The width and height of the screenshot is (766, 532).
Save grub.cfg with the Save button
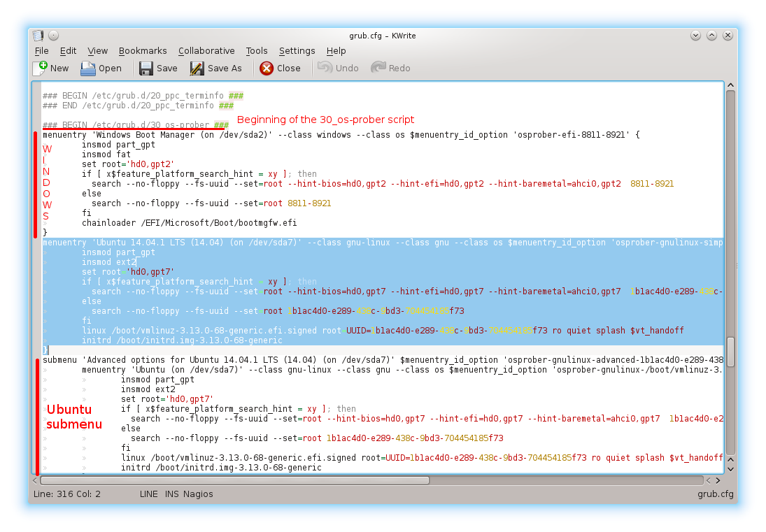coord(158,69)
